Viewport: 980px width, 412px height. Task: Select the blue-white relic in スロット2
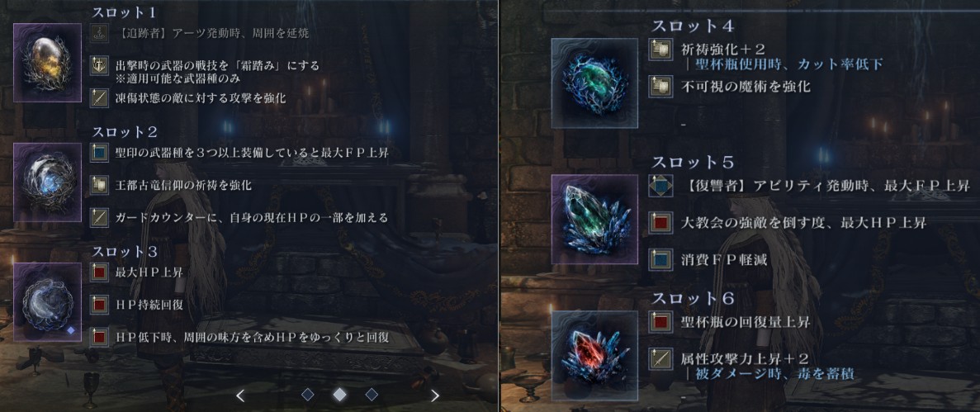click(48, 182)
